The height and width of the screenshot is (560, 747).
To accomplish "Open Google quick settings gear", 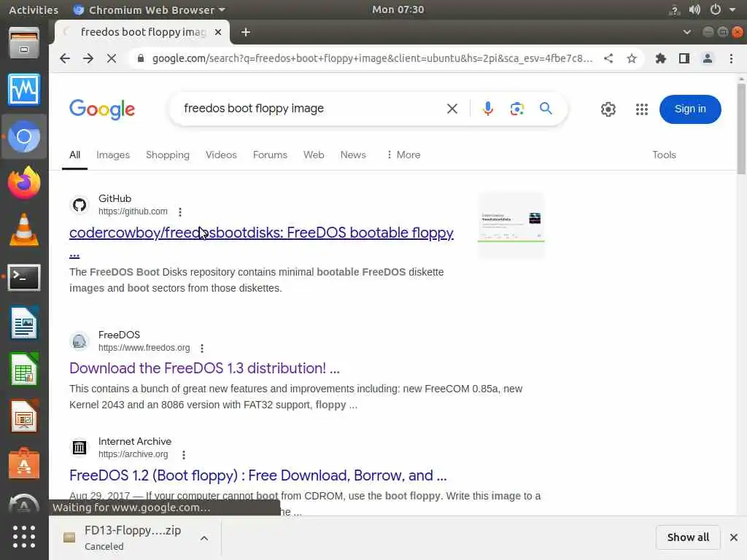I will (608, 109).
